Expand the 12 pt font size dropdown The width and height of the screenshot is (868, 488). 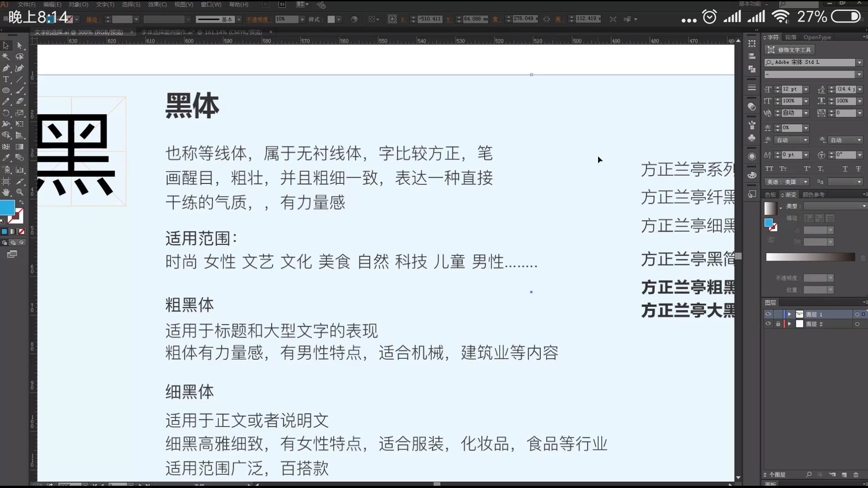tap(806, 89)
